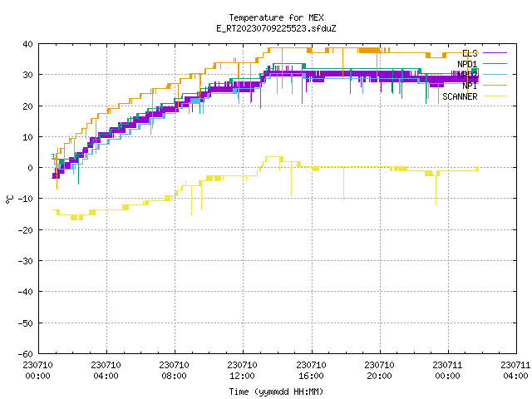Screen dimensions: 532x399
Task: Select the chart title 'Temperature for MEX'
Action: click(x=276, y=17)
